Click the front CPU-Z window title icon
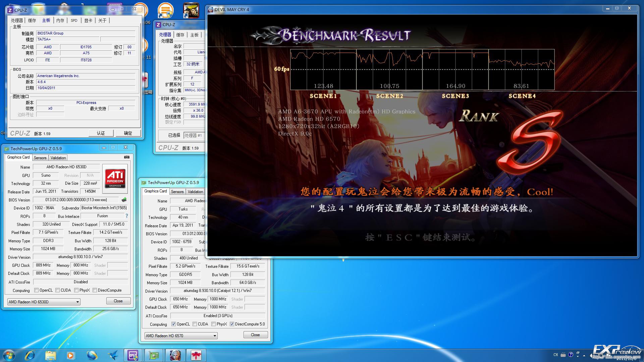The height and width of the screenshot is (362, 644). (x=10, y=10)
